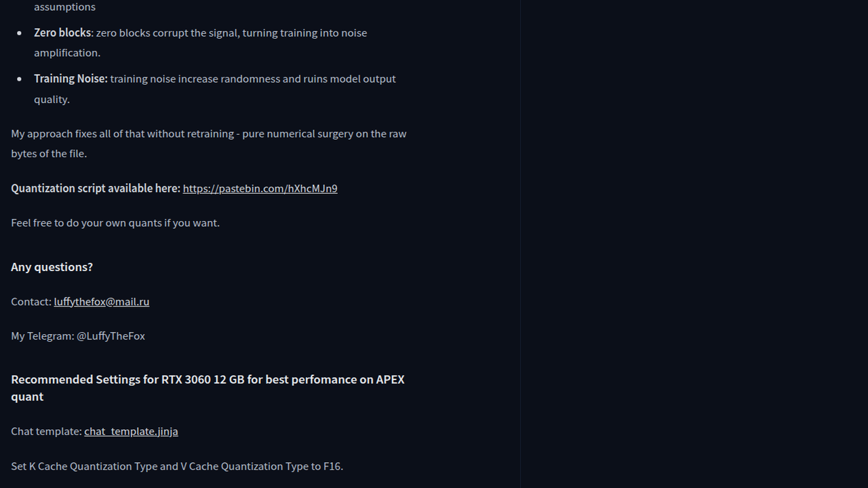Click the bold "Zero blocks" term

(62, 33)
